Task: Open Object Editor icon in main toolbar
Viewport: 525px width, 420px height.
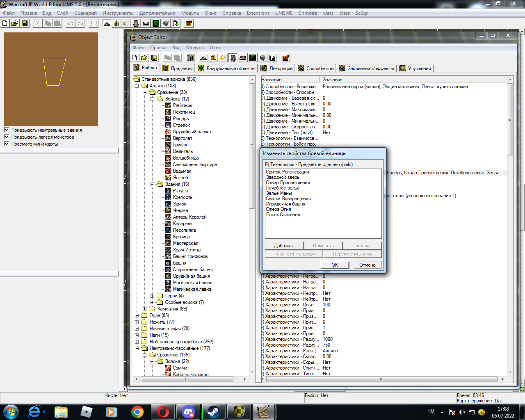Action: coord(136,23)
